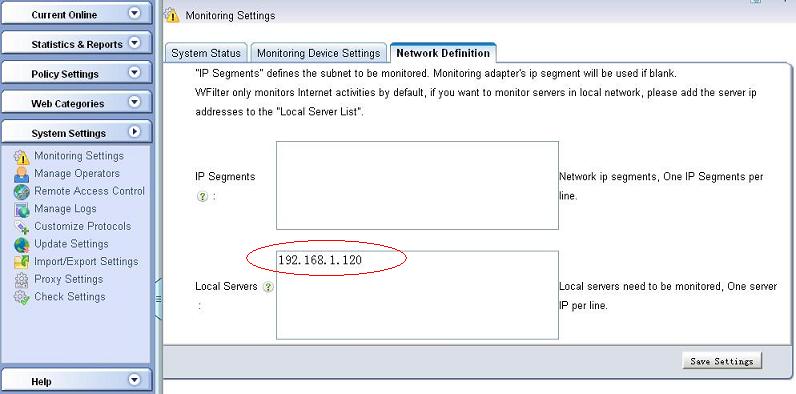Expand the Policy Settings section
Image resolution: width=796 pixels, height=394 pixels.
[x=134, y=73]
